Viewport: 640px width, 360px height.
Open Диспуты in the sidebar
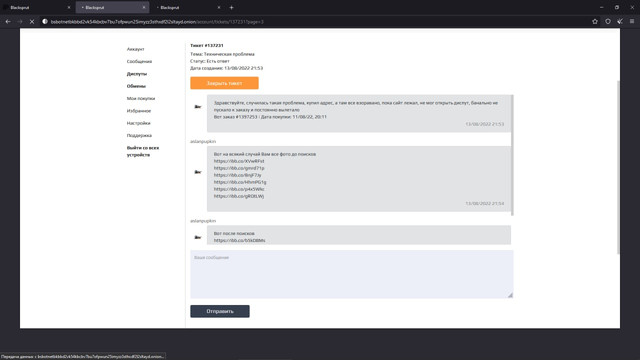(137, 74)
